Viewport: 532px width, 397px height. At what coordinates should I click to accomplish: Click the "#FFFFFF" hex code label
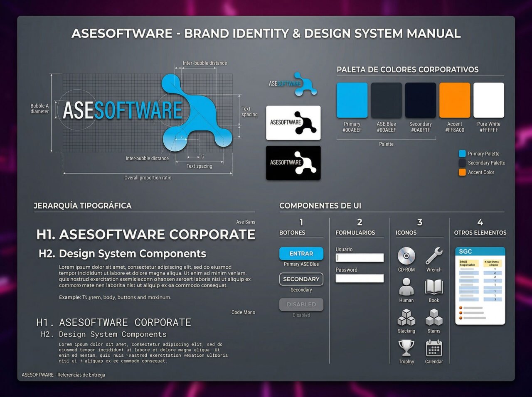489,130
